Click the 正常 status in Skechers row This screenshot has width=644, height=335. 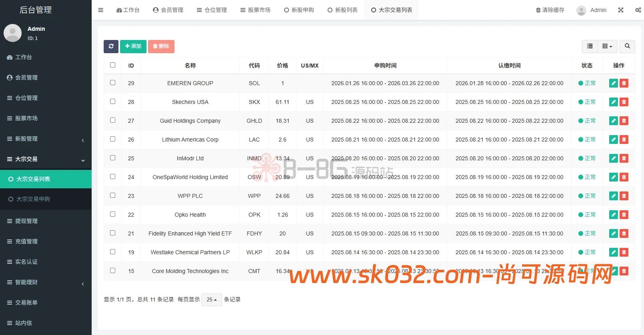[x=587, y=102]
